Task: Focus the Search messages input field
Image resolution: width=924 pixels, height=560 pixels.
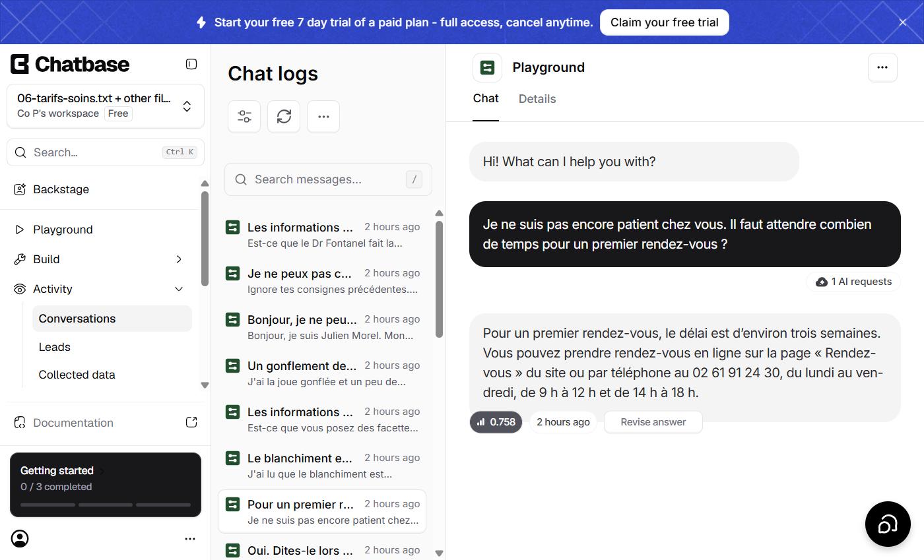Action: (328, 179)
